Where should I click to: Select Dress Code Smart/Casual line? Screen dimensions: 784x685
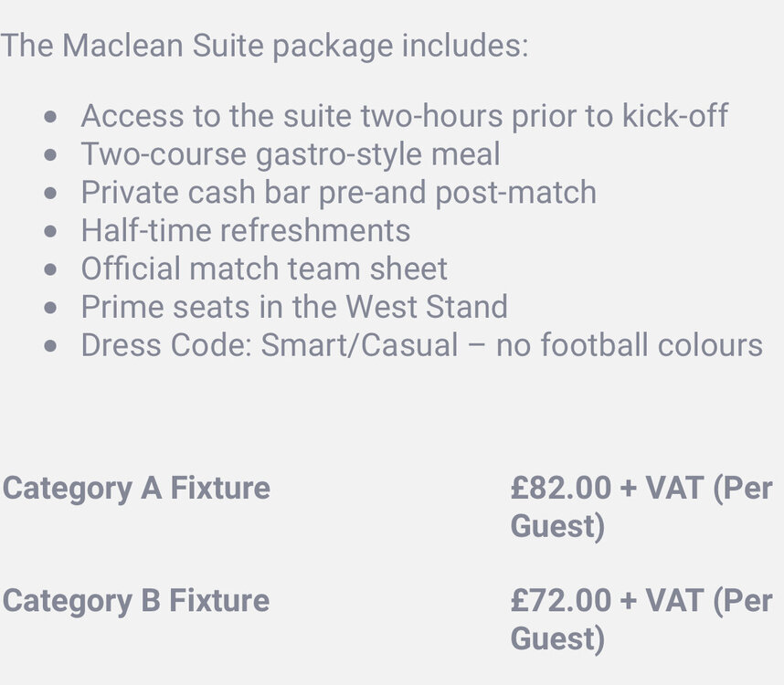coord(422,344)
